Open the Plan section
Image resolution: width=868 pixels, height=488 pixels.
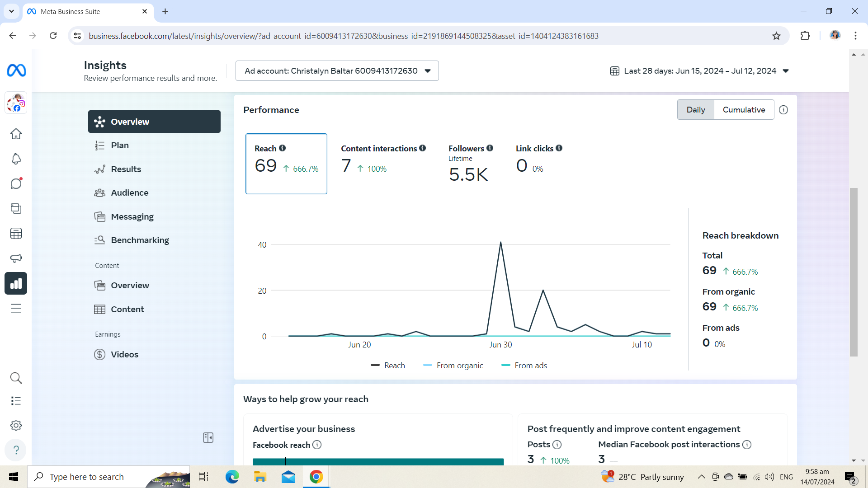coord(154,145)
